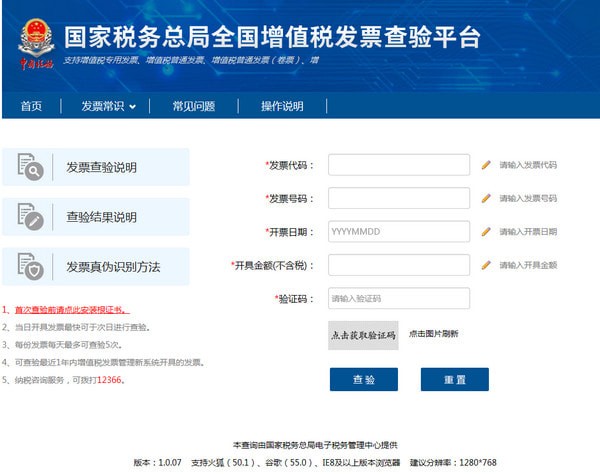Focus the 验证码 input field
This screenshot has width=600, height=474.
coord(399,298)
